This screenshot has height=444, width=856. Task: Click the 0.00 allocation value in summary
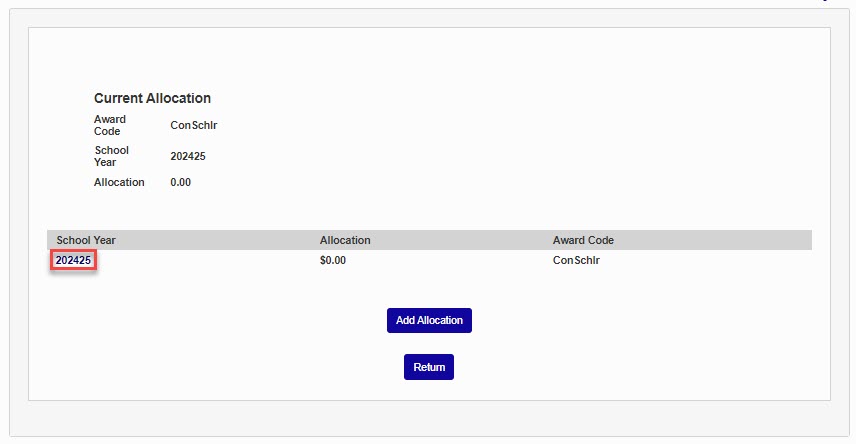[181, 182]
